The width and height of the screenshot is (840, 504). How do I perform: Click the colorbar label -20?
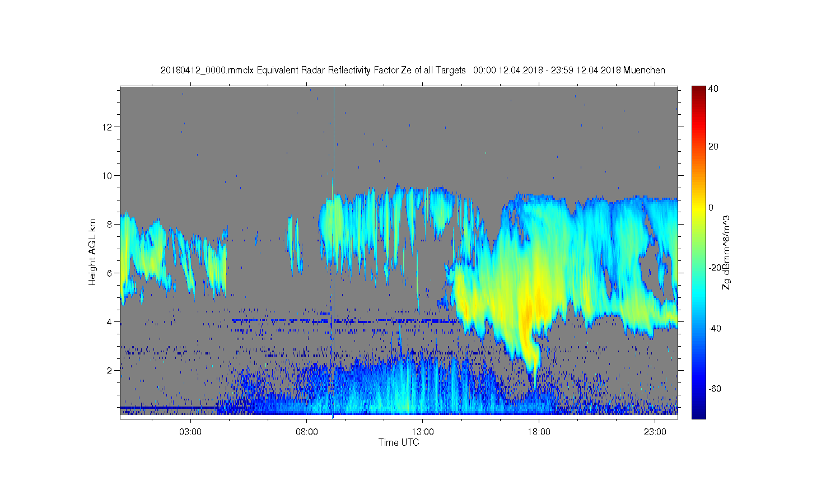[x=715, y=268]
